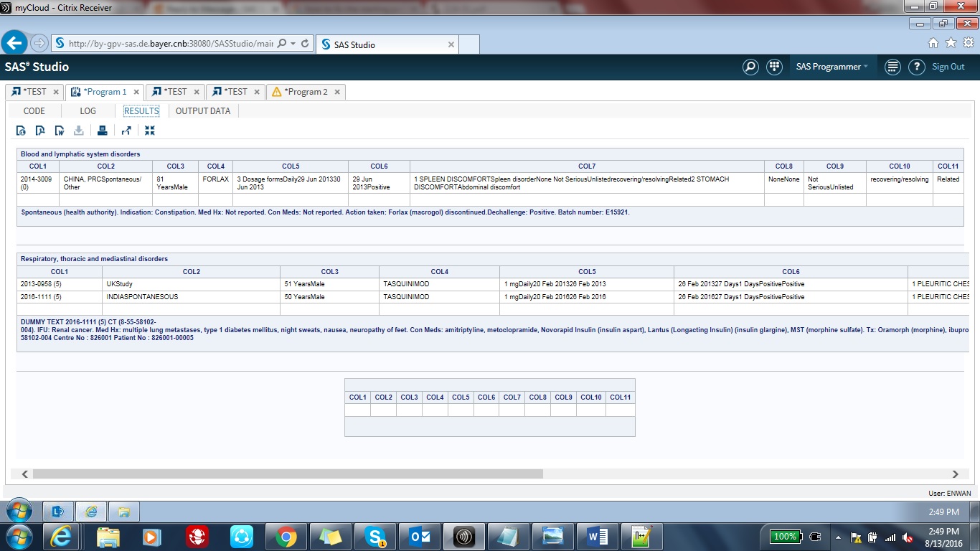The height and width of the screenshot is (551, 980).
Task: Switch to the LOG tab
Action: click(x=88, y=110)
